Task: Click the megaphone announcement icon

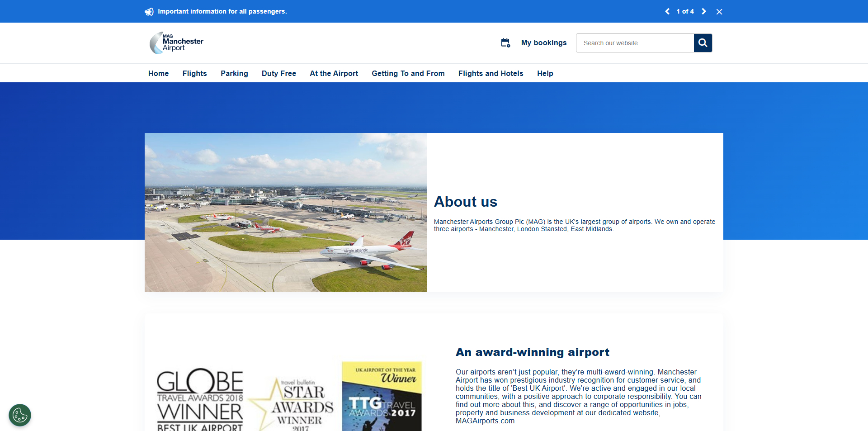Action: pyautogui.click(x=149, y=12)
